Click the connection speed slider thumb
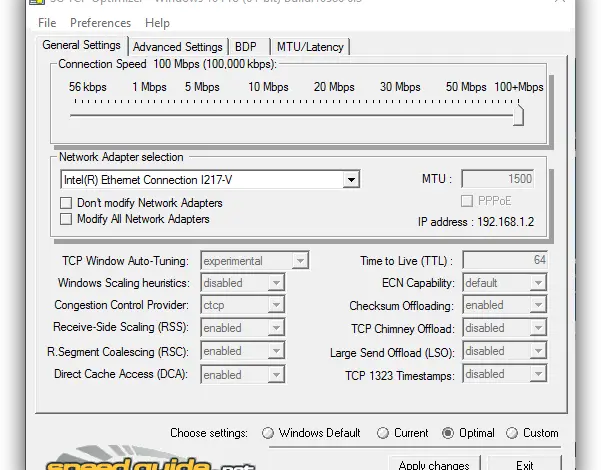Screen dimensions: 601x470 [518, 113]
